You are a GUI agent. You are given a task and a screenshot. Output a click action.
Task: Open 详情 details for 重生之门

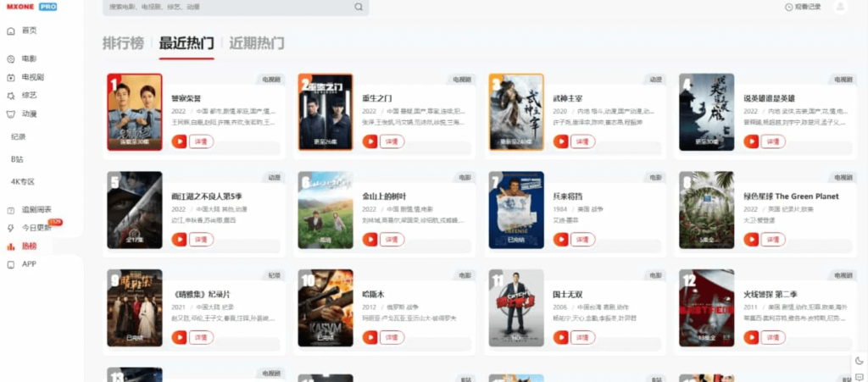[392, 141]
